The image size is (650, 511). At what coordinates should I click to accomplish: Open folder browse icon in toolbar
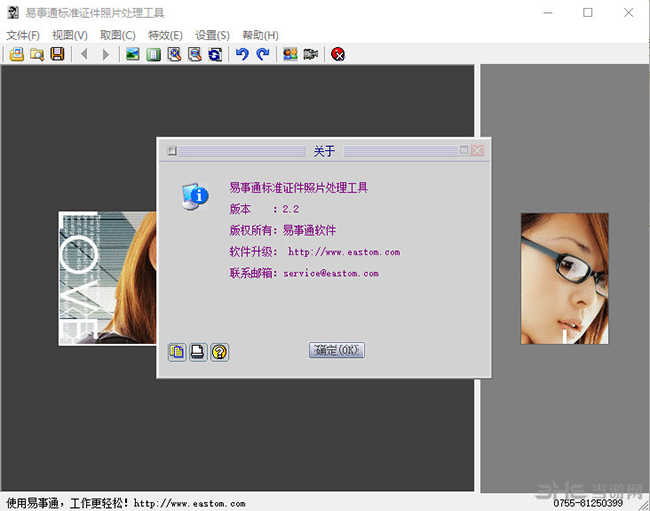(x=37, y=54)
